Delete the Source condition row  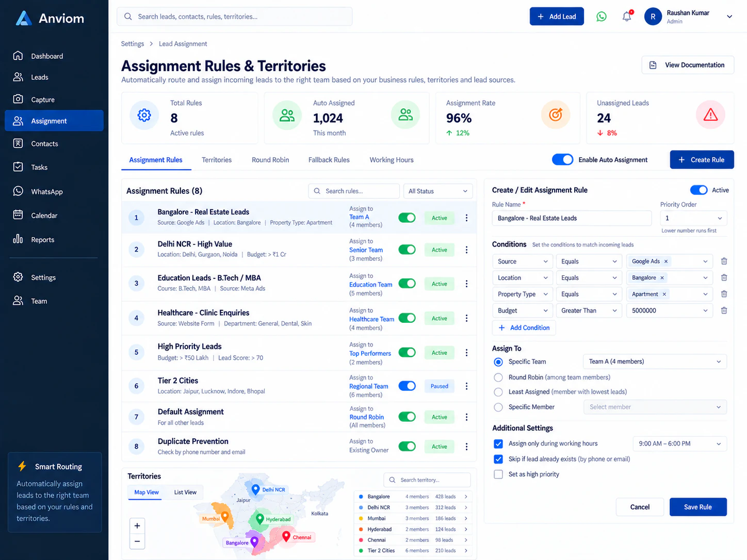tap(724, 261)
